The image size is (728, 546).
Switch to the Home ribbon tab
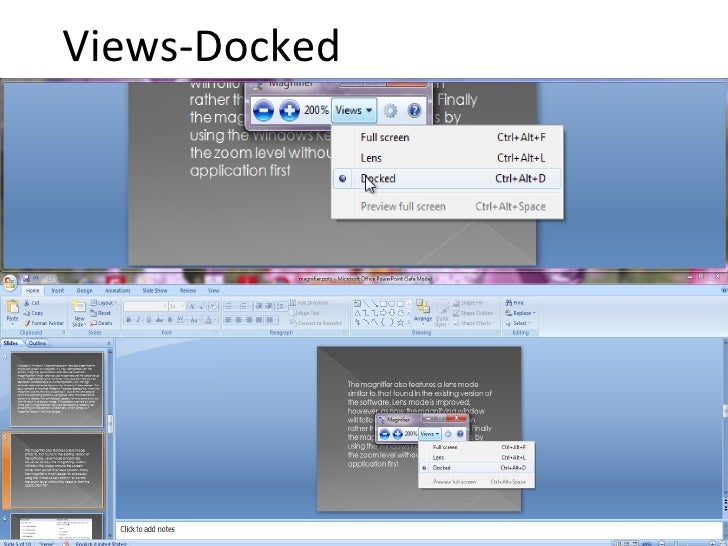[x=32, y=291]
